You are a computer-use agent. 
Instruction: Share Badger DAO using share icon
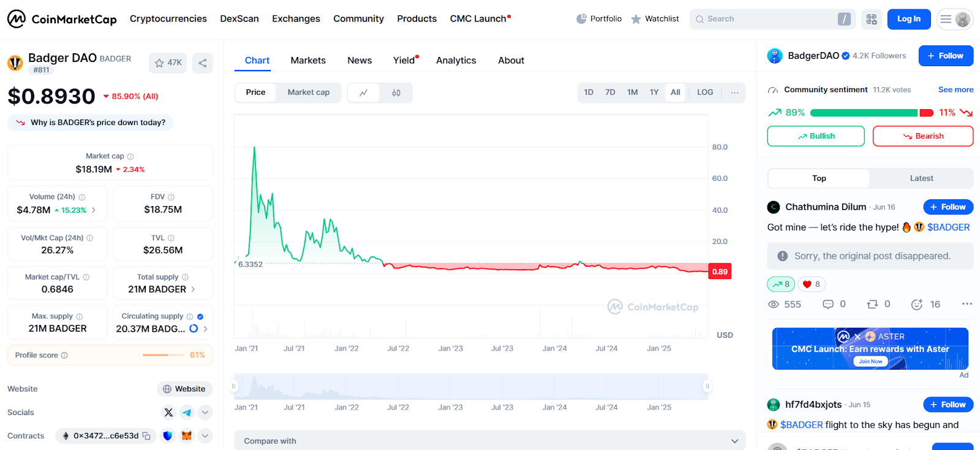[203, 63]
